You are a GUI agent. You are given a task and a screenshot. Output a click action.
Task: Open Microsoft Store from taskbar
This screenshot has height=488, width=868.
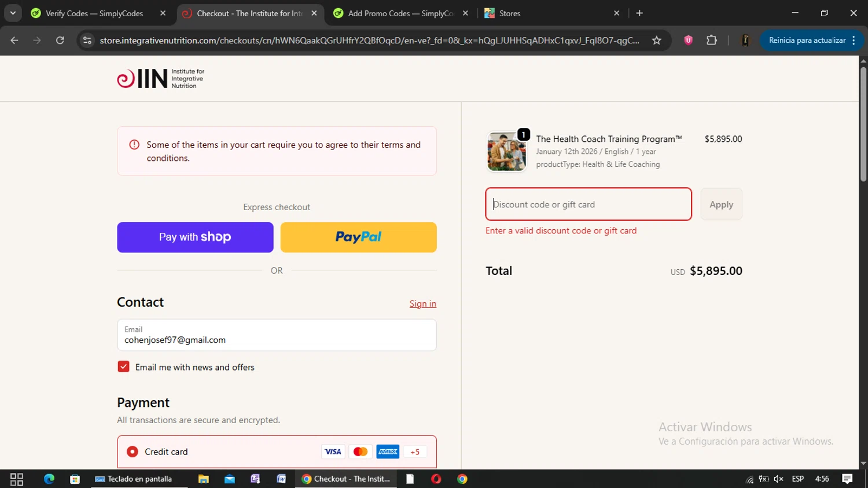coord(75,479)
